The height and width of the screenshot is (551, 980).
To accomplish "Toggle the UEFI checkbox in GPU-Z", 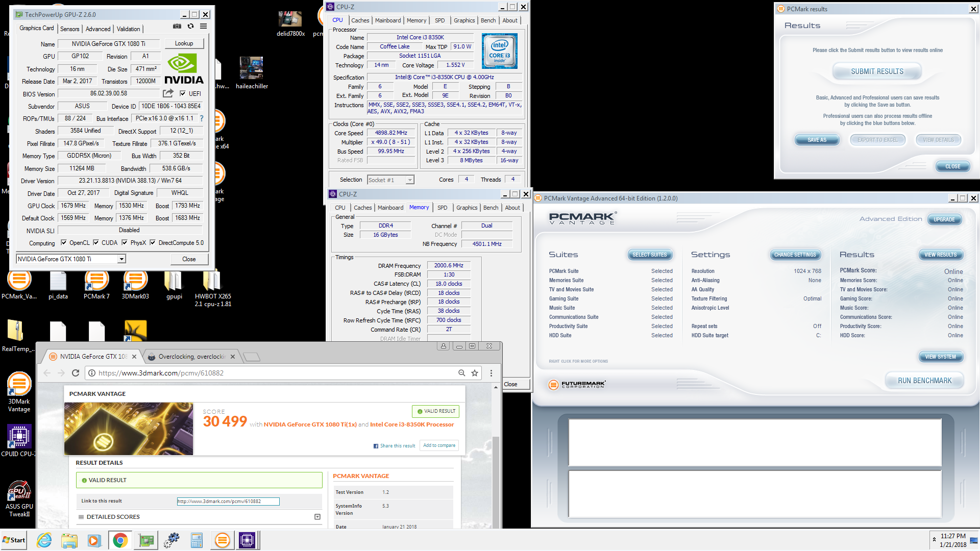I will point(183,93).
